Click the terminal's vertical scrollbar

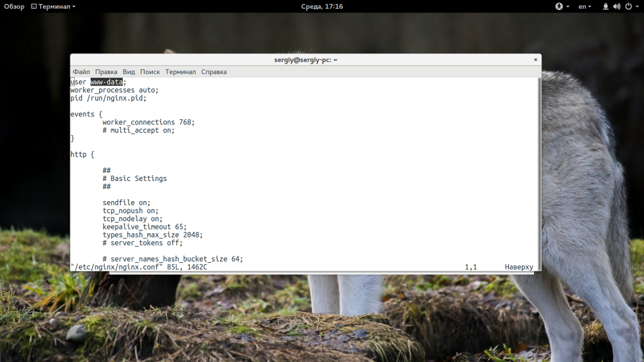(x=539, y=170)
